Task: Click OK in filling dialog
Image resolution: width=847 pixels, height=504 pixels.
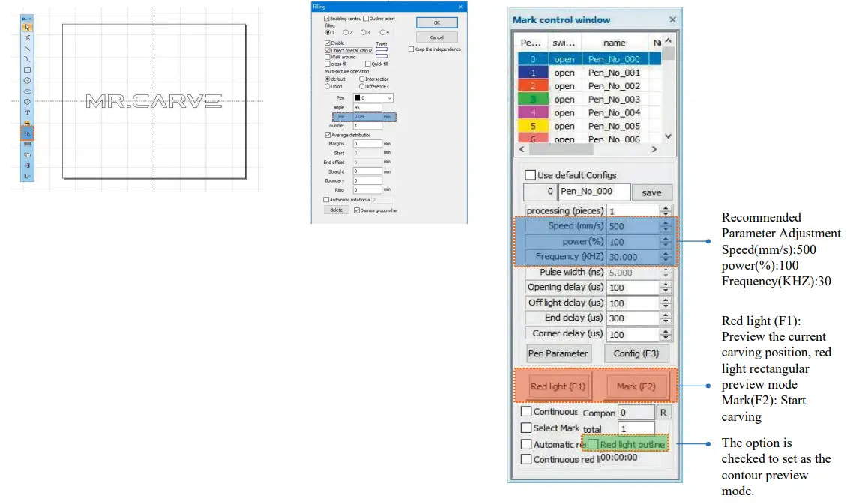Action: pos(437,22)
